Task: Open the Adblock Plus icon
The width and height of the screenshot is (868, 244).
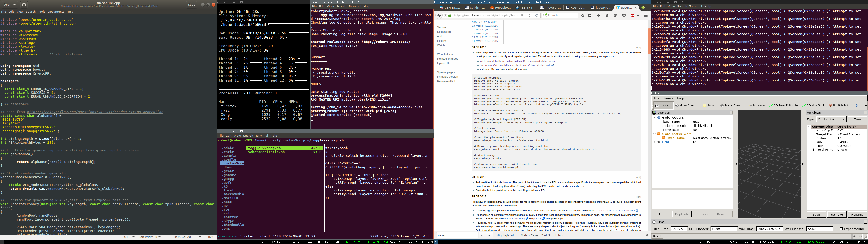Action: (x=632, y=16)
